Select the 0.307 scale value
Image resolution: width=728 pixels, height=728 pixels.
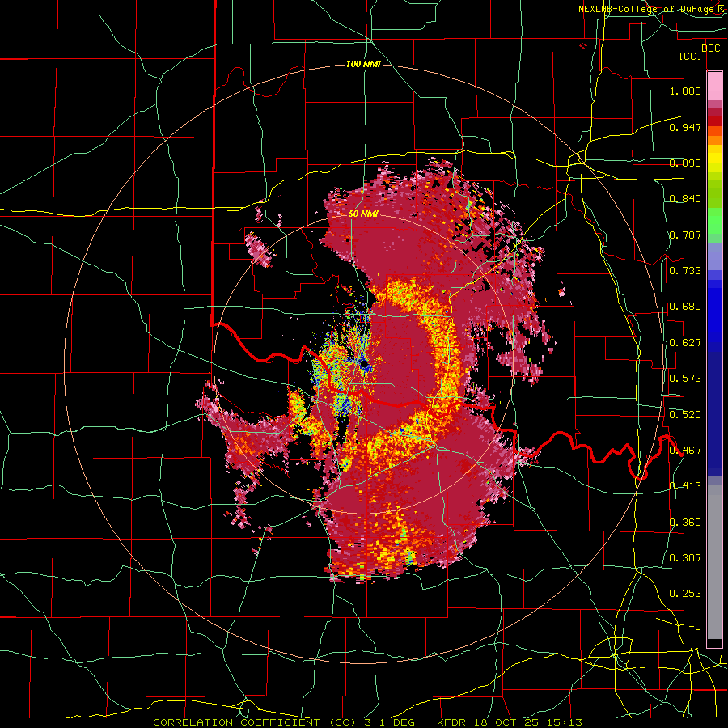[685, 558]
